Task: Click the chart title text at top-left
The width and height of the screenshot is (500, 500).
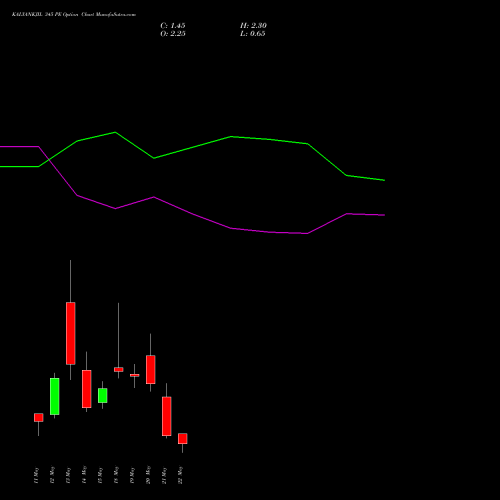Action: [x=74, y=15]
